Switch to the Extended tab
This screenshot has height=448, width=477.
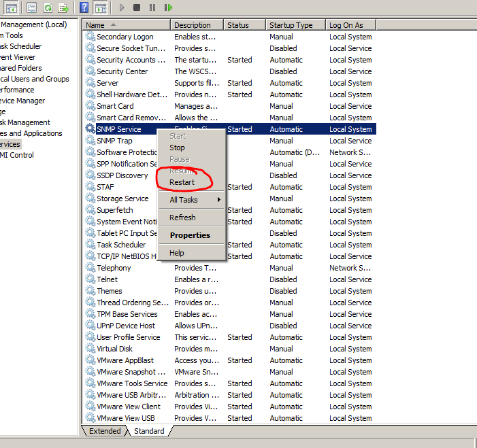coord(105,431)
